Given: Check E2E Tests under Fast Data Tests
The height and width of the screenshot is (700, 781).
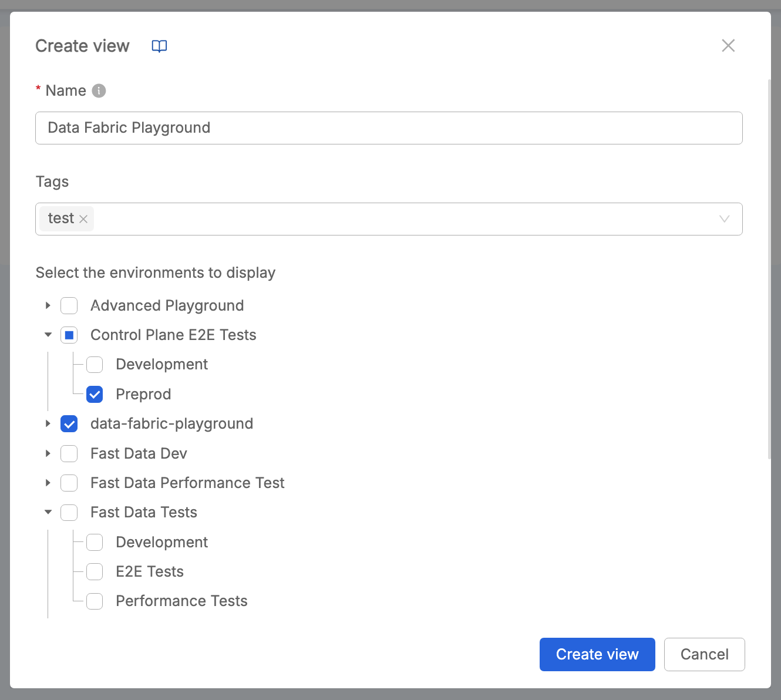Looking at the screenshot, I should click(x=95, y=571).
